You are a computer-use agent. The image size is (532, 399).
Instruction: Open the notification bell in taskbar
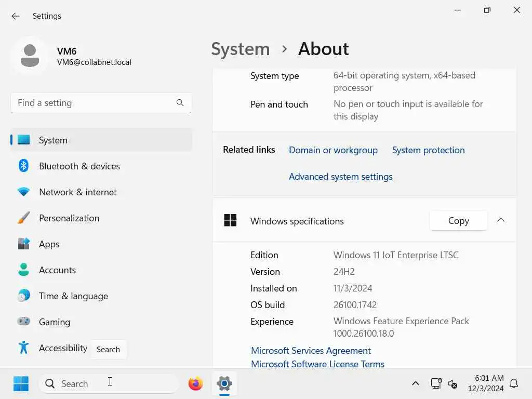click(x=514, y=384)
